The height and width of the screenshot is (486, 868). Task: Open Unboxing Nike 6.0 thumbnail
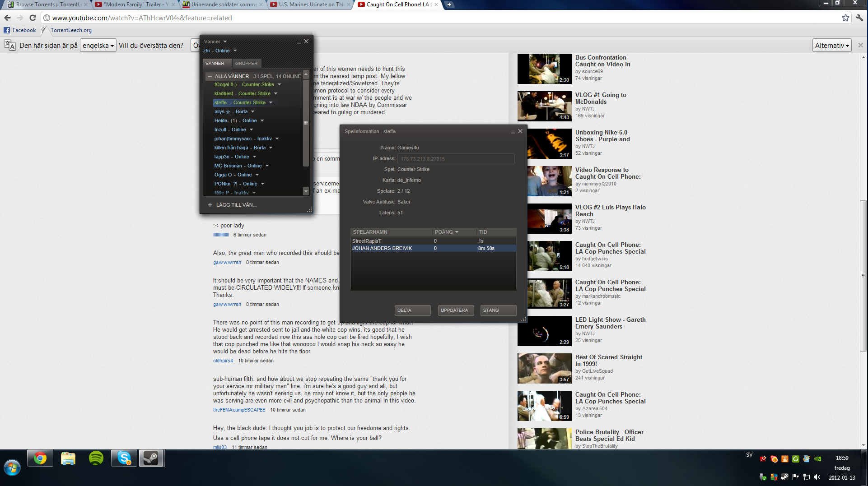tap(544, 143)
